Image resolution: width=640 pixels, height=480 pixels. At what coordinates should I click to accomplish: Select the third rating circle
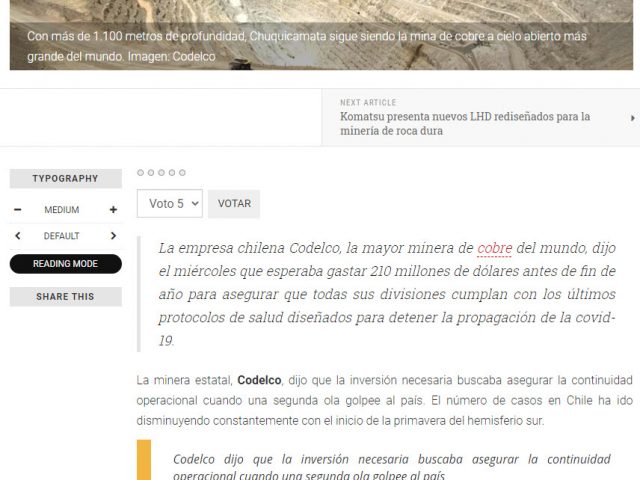(x=161, y=173)
